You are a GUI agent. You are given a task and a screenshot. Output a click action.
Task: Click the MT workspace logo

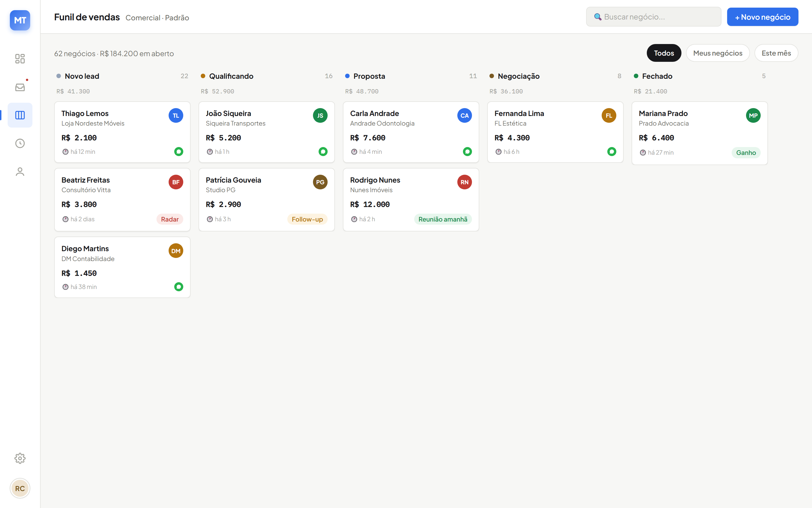(x=20, y=20)
